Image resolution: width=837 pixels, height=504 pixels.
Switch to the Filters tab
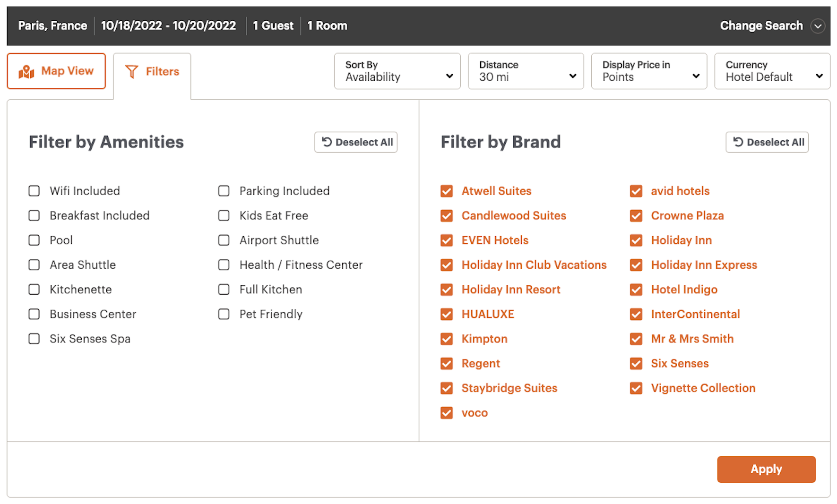pyautogui.click(x=152, y=71)
